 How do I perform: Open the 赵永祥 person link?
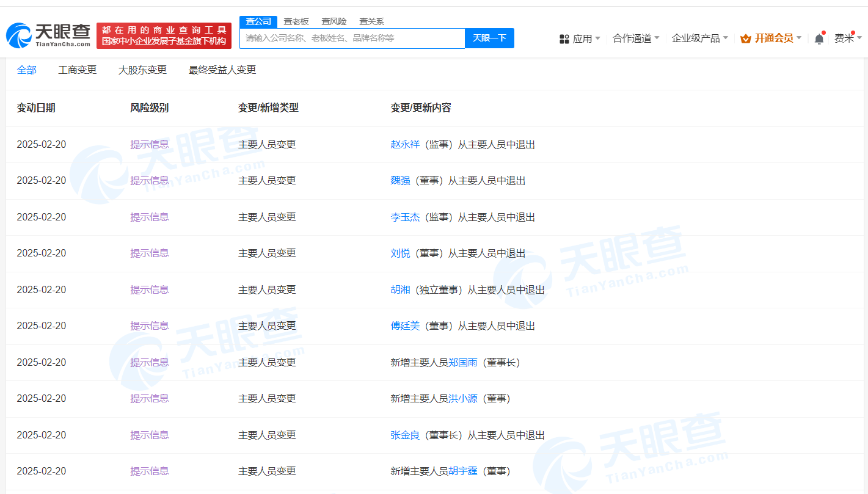405,144
